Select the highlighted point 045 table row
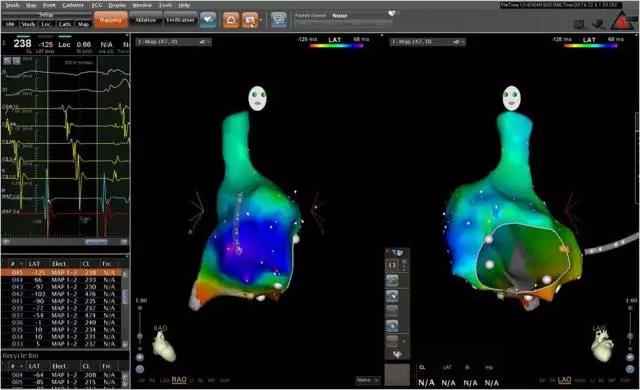 click(x=61, y=272)
